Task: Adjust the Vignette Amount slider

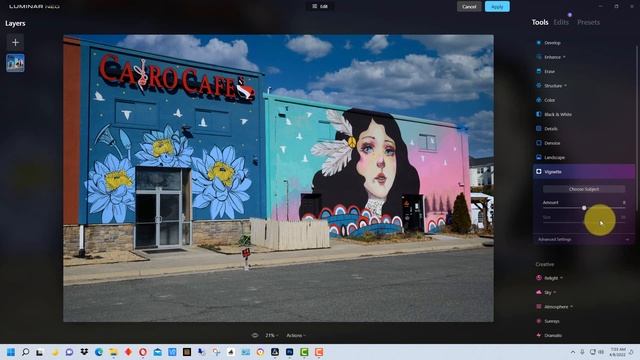Action: tap(584, 208)
